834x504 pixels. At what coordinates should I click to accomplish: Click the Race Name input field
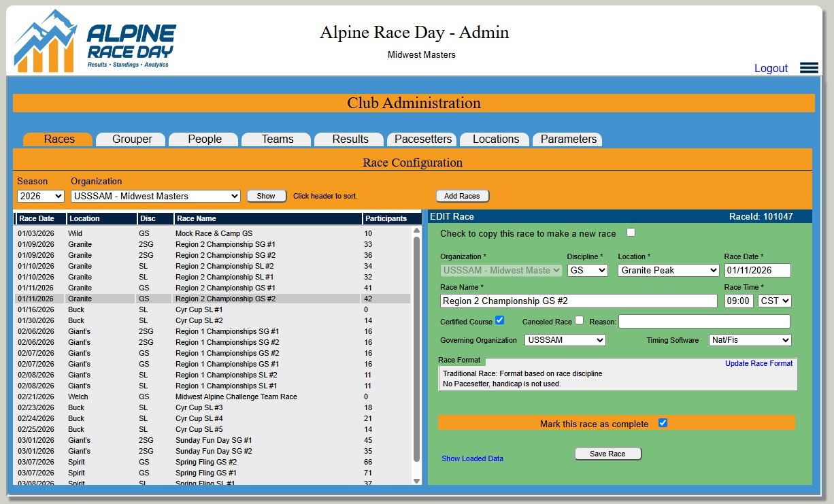coord(578,301)
